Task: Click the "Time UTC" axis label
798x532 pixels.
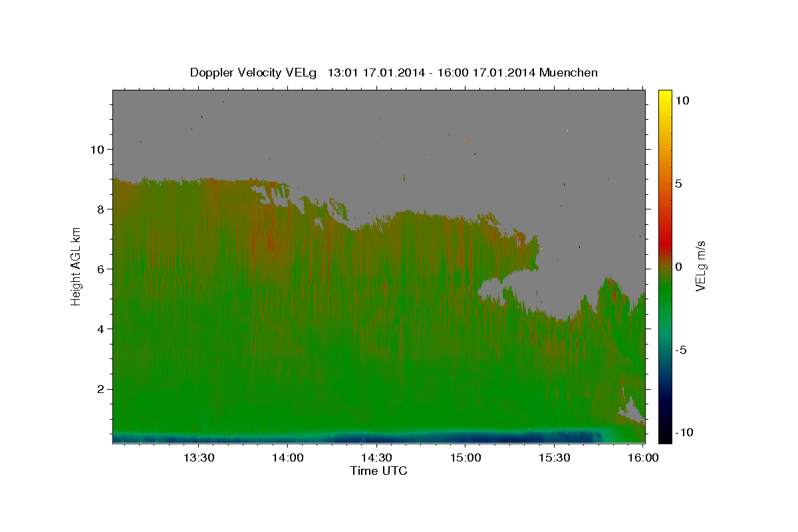Action: pos(378,471)
